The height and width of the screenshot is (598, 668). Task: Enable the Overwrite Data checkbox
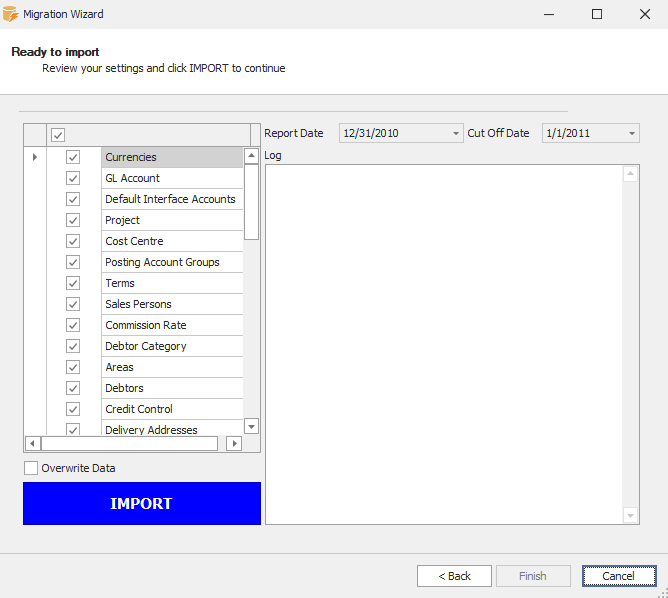31,468
